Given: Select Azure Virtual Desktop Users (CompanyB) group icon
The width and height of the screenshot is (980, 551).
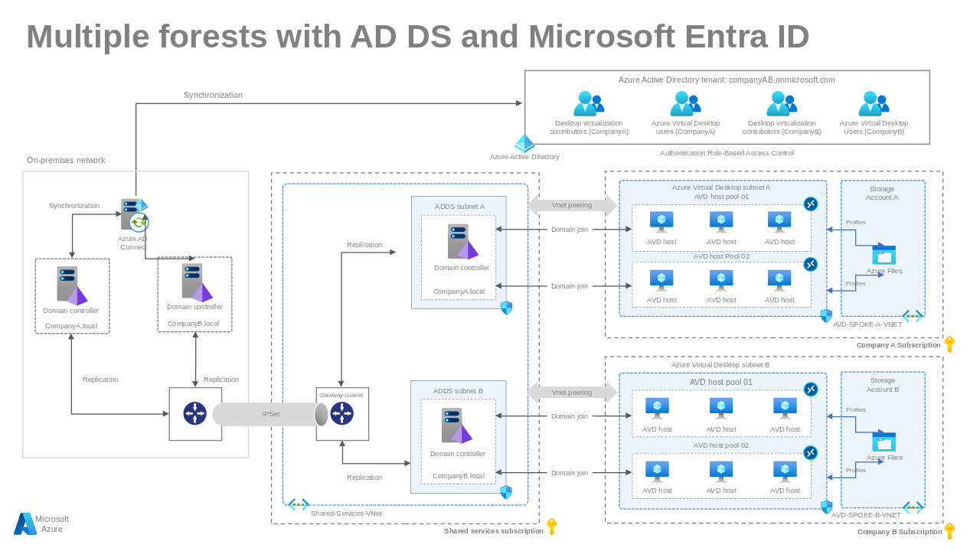Looking at the screenshot, I should (x=874, y=103).
